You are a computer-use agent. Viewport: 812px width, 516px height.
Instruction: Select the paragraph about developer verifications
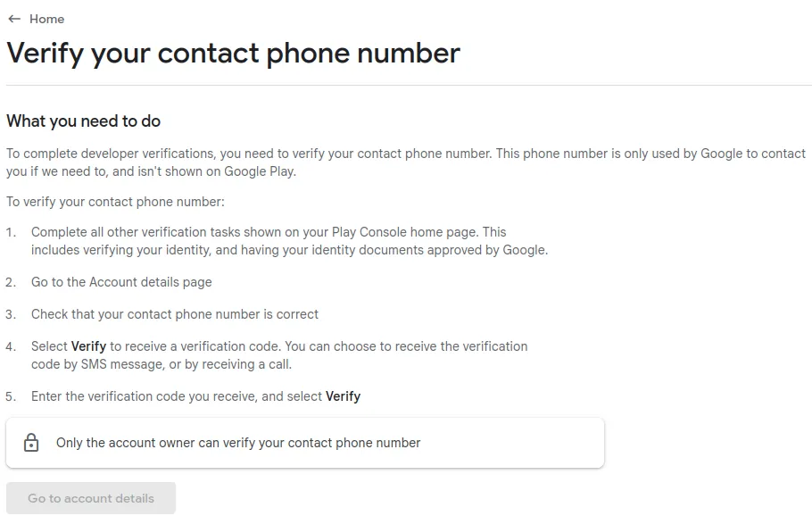pyautogui.click(x=402, y=162)
